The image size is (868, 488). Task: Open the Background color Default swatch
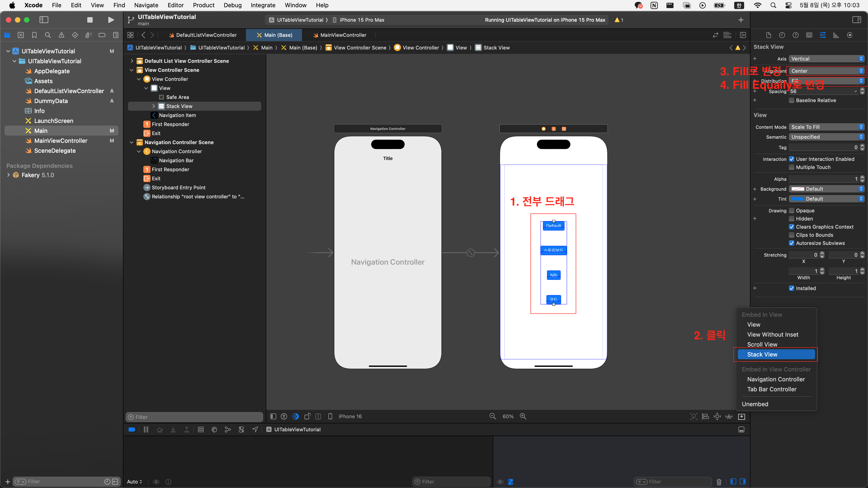pyautogui.click(x=797, y=189)
